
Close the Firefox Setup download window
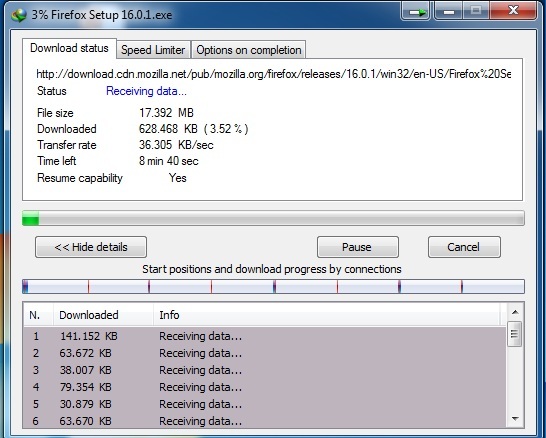513,10
